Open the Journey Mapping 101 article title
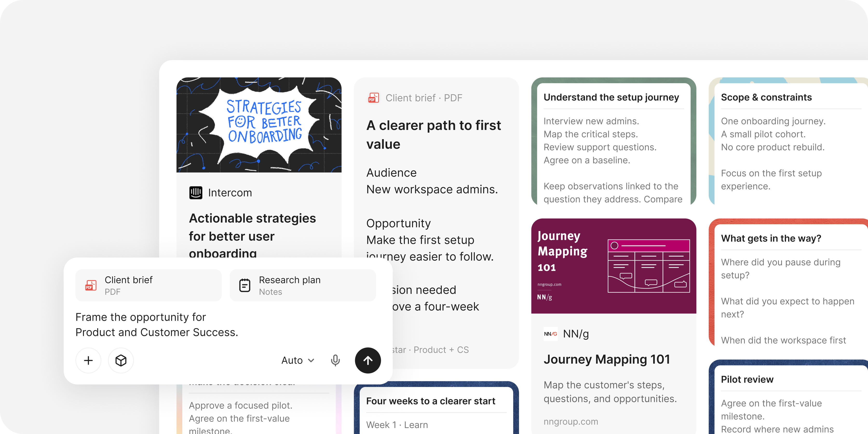Image resolution: width=868 pixels, height=434 pixels. [607, 359]
